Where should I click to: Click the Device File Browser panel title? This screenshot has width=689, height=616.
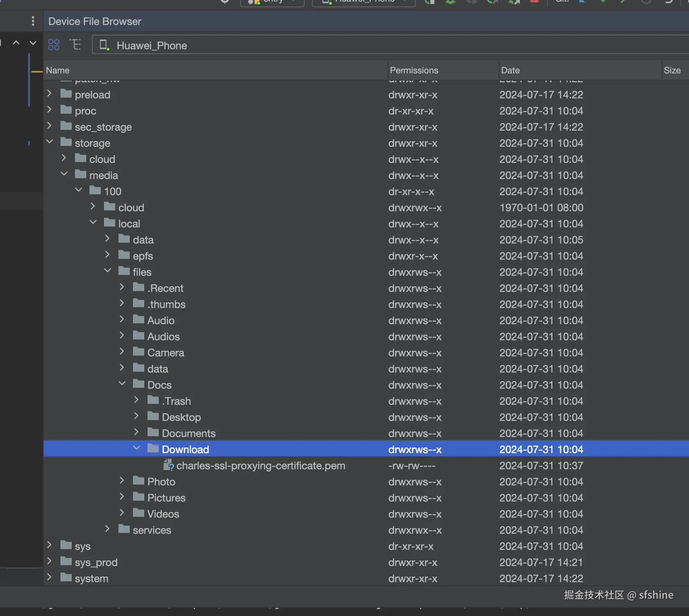pyautogui.click(x=95, y=21)
